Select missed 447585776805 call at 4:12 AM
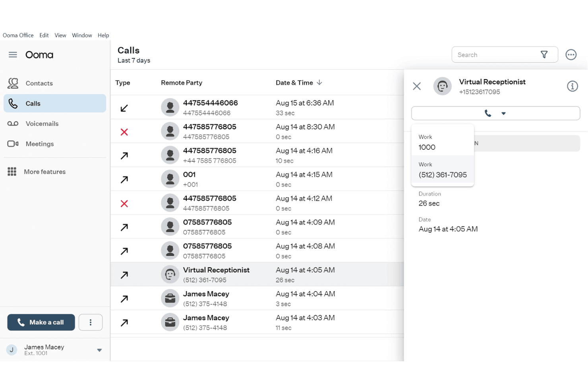 click(257, 203)
